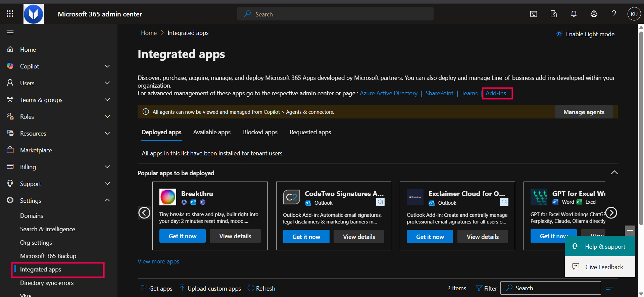The image size is (644, 297).
Task: Click the GPT for Excel Word logo
Action: click(539, 197)
